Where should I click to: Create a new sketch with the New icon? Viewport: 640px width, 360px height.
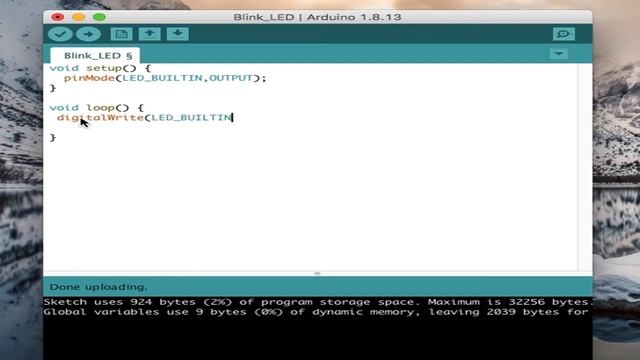121,34
